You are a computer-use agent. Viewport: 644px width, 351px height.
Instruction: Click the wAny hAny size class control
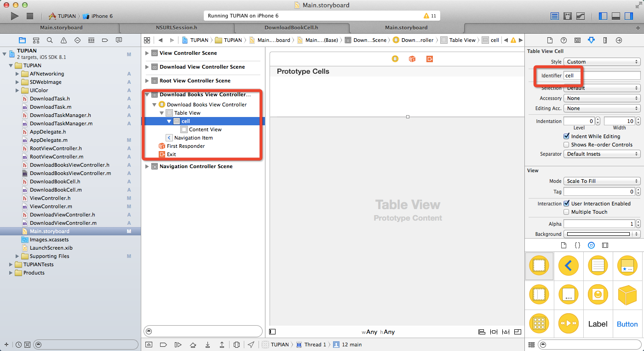click(x=378, y=332)
